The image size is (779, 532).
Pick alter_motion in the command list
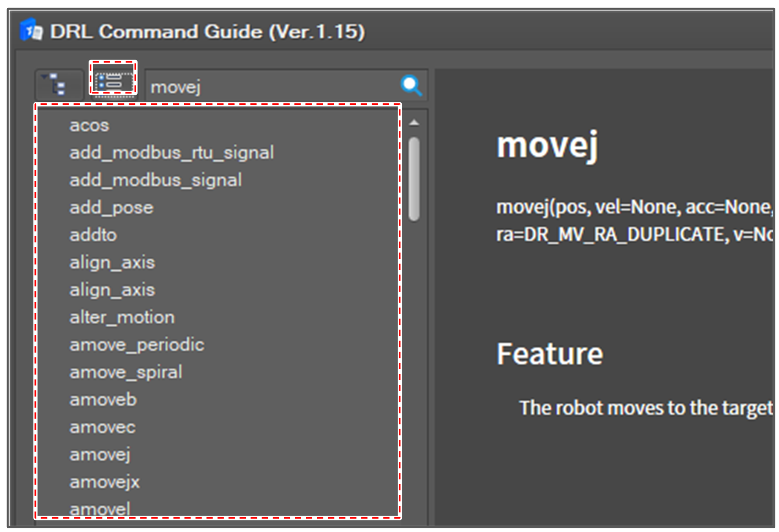122,317
